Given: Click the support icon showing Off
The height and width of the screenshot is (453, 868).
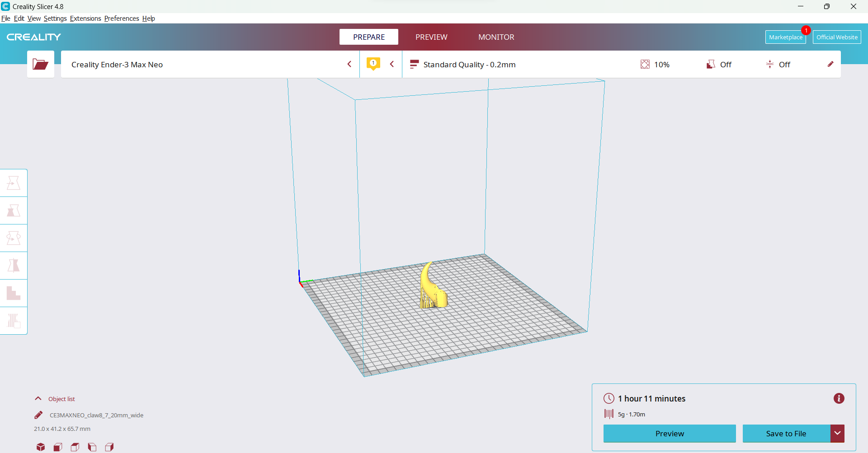Looking at the screenshot, I should pyautogui.click(x=711, y=64).
